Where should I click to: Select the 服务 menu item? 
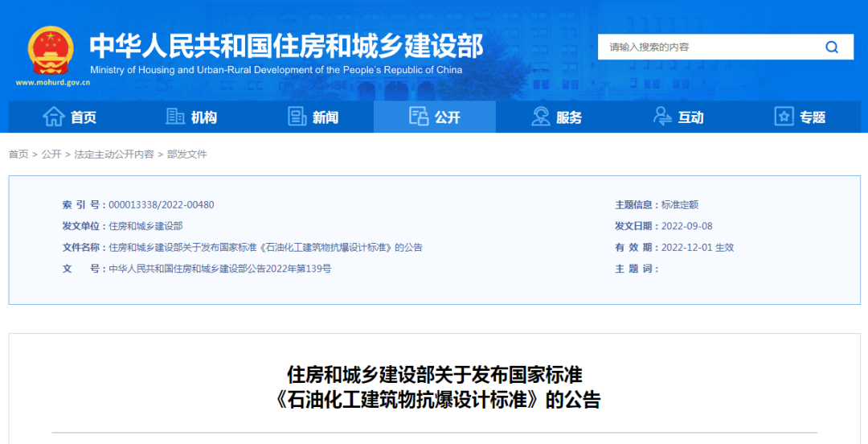(569, 117)
